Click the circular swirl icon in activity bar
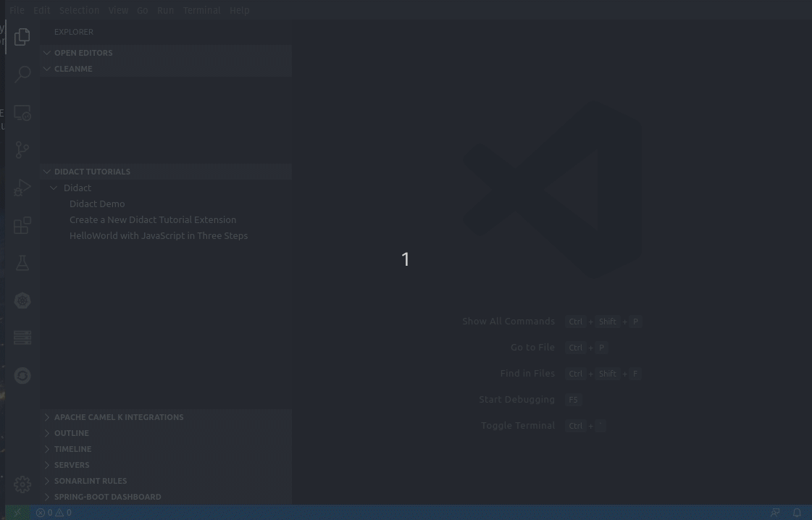Viewport: 812px width, 520px height. click(22, 375)
